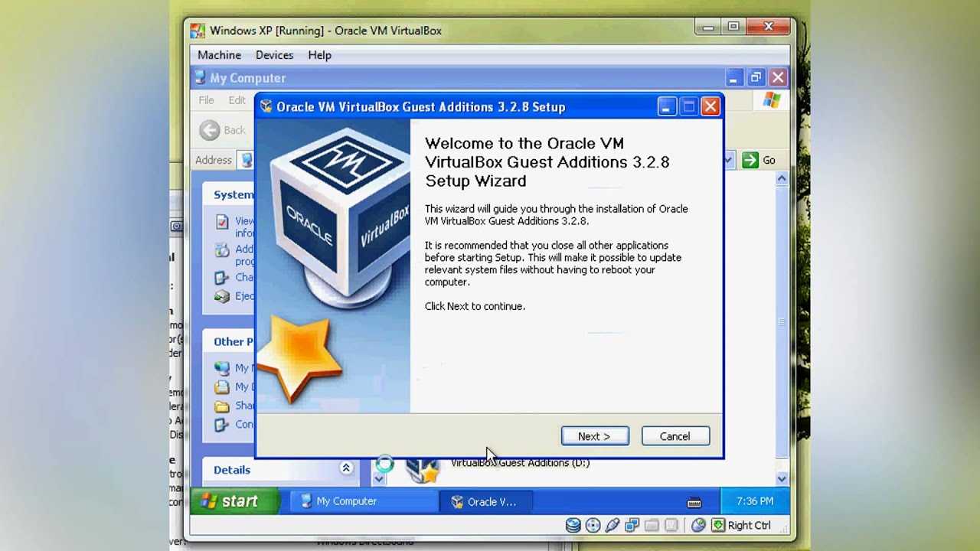Click the Back arrow in My Computer toolbar
The width and height of the screenshot is (980, 551).
(209, 130)
